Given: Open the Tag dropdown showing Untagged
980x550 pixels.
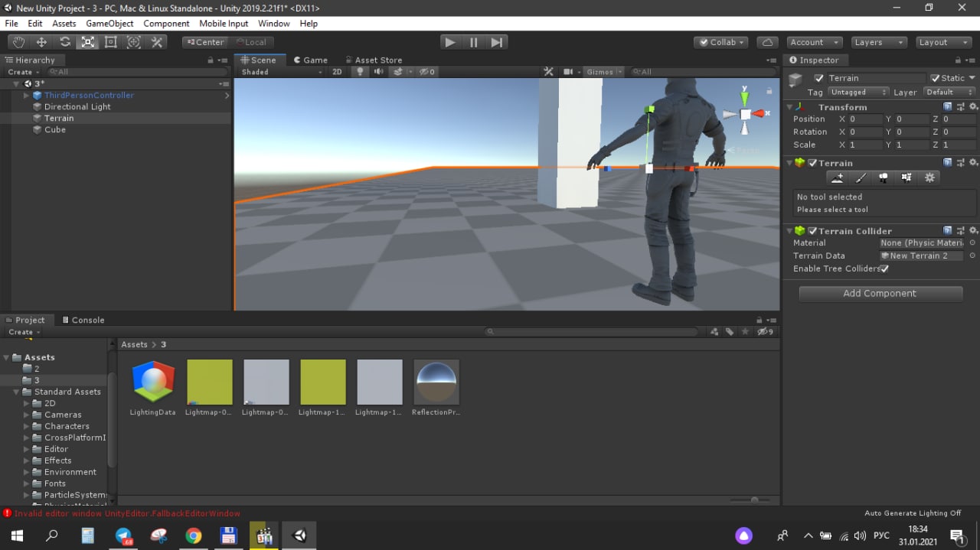Looking at the screenshot, I should [858, 92].
